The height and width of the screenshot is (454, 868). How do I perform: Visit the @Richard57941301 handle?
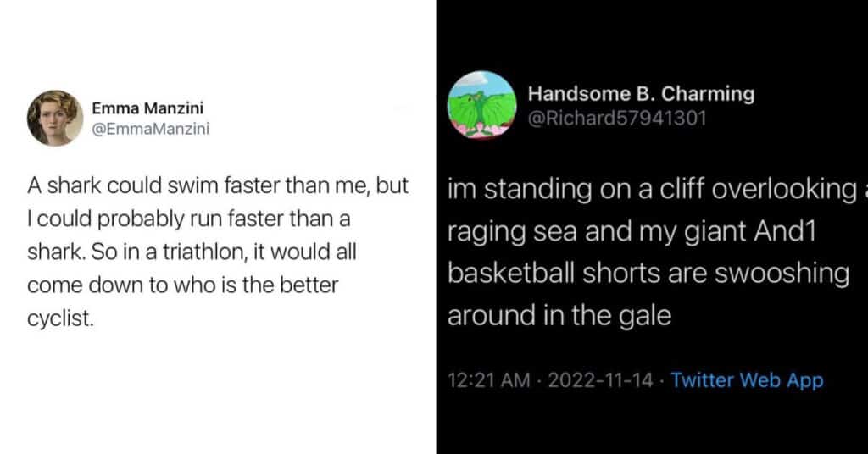pos(617,119)
